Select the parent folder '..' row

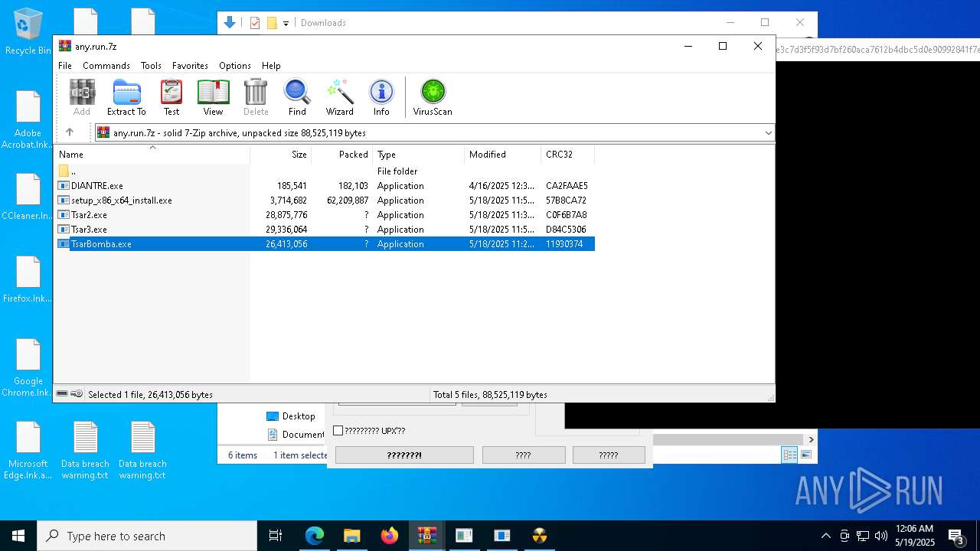tap(325, 171)
